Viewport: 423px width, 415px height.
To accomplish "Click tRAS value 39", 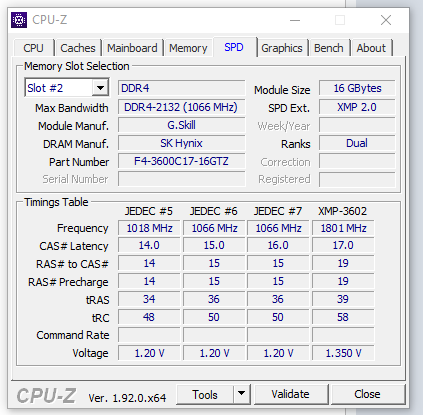I will pos(343,299).
